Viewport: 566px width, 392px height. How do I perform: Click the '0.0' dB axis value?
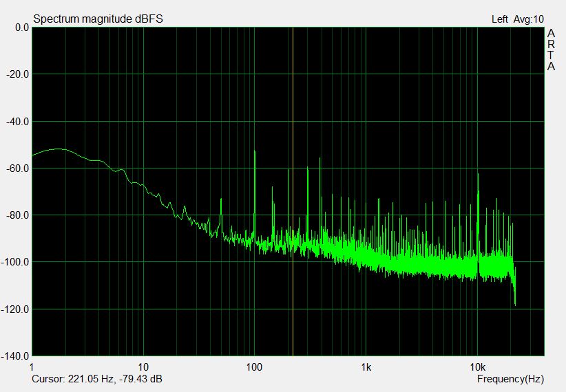22,28
